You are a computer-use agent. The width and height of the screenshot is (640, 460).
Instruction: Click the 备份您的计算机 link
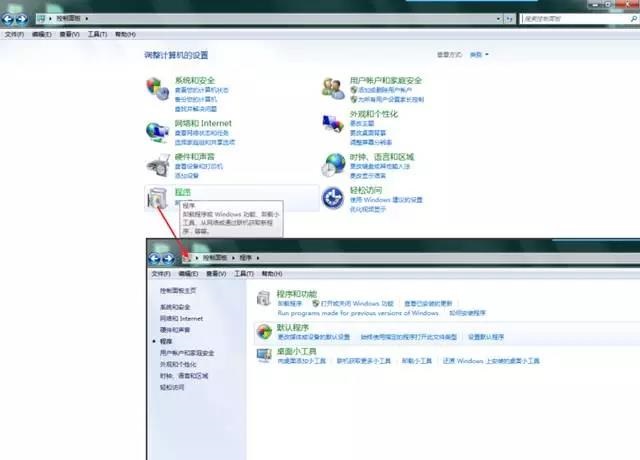(x=196, y=100)
